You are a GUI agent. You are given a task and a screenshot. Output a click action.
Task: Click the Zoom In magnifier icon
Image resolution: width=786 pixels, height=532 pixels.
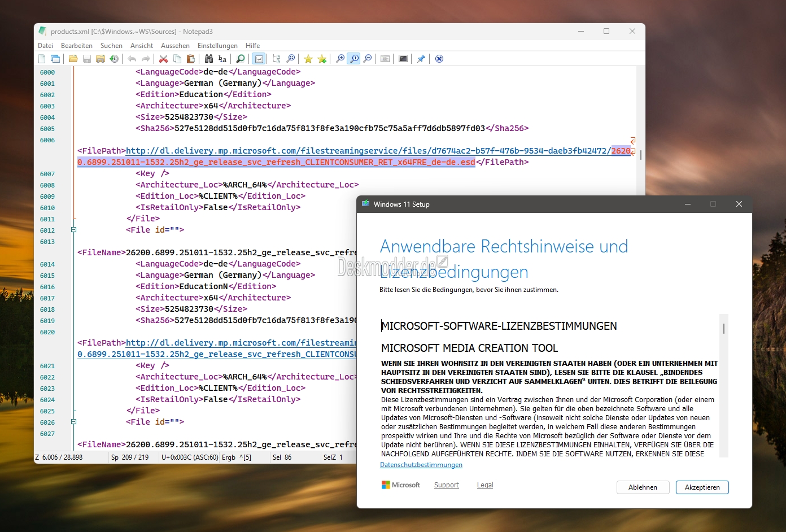click(x=340, y=59)
